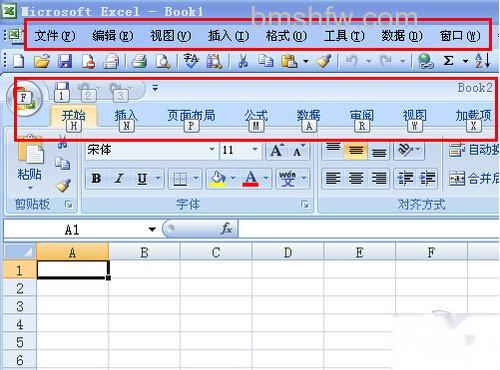Screen dimensions: 500x370
Task: Click the Decrease Font Size icon
Action: (x=299, y=150)
